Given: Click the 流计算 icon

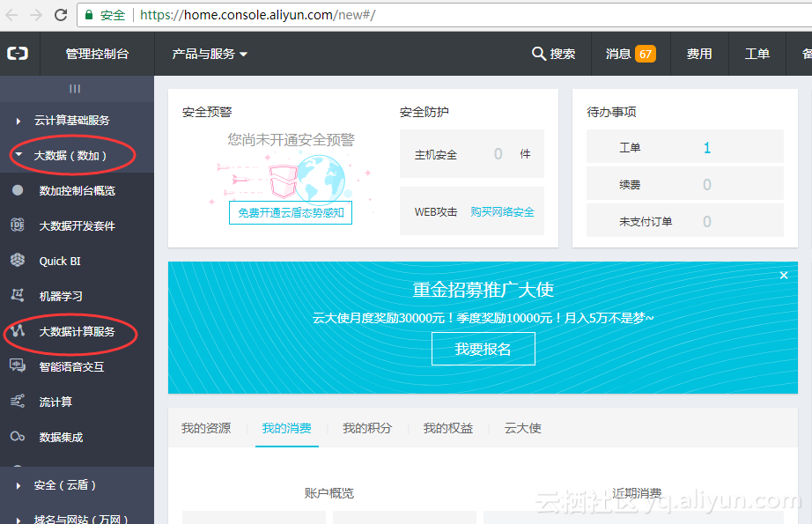Looking at the screenshot, I should coord(18,401).
